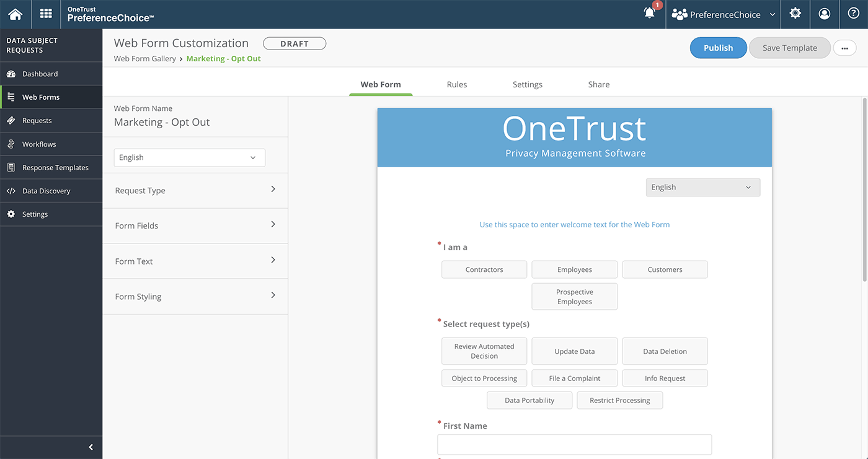868x459 pixels.
Task: Open the help question mark icon
Action: coord(853,14)
